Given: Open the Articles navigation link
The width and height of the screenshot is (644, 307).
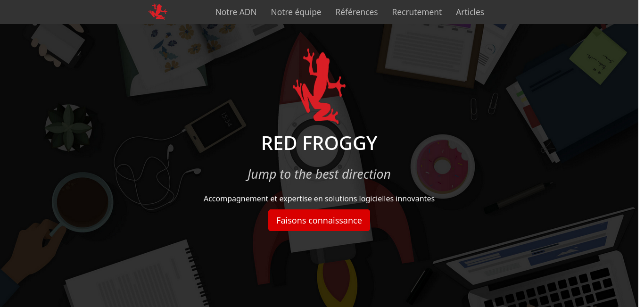Looking at the screenshot, I should pos(470,12).
